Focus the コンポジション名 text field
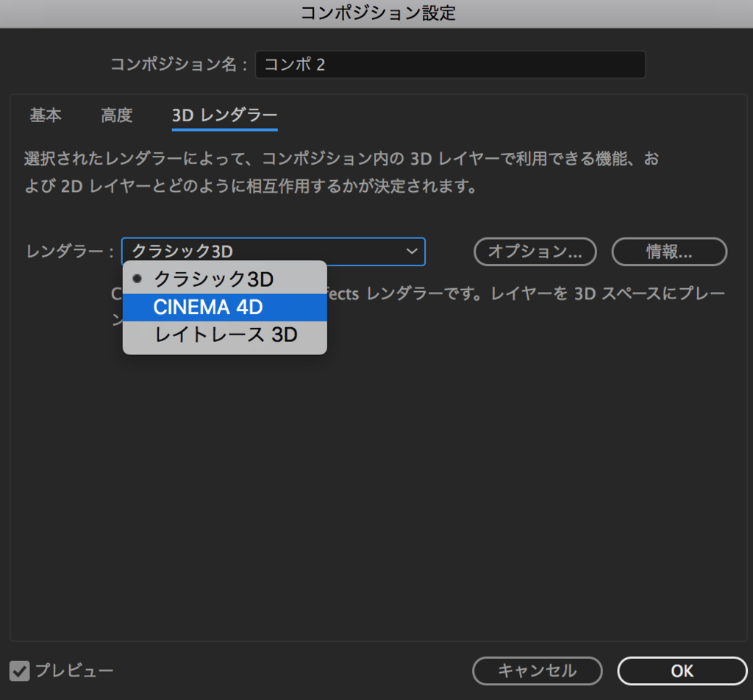Image resolution: width=753 pixels, height=700 pixels. click(451, 64)
